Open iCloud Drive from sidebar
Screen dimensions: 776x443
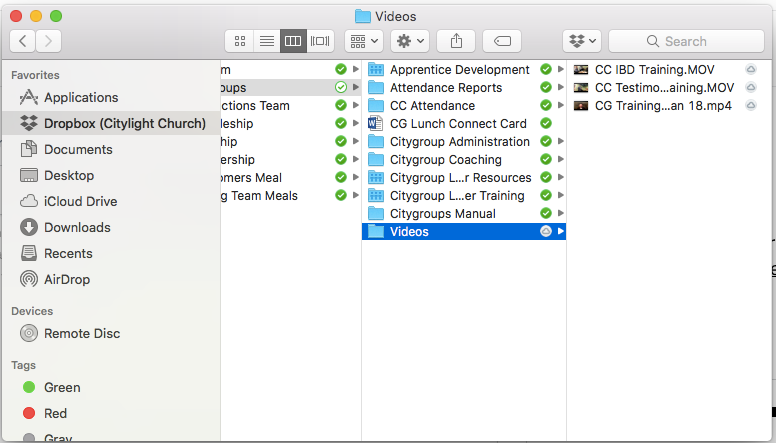click(80, 201)
